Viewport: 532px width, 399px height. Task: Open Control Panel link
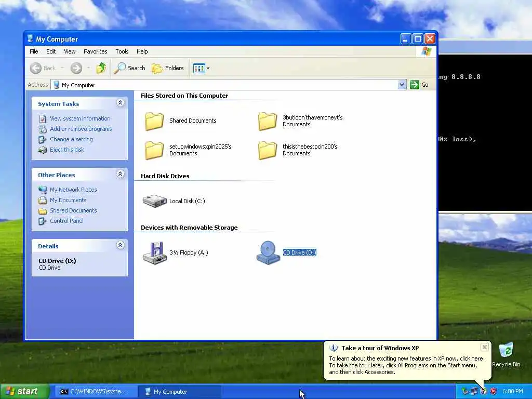[66, 221]
